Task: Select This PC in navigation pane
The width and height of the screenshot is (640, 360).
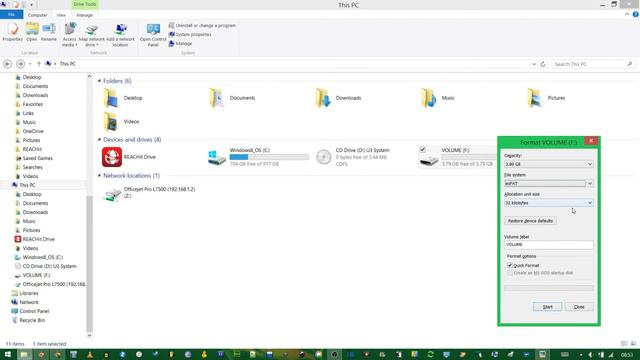Action: pos(27,185)
